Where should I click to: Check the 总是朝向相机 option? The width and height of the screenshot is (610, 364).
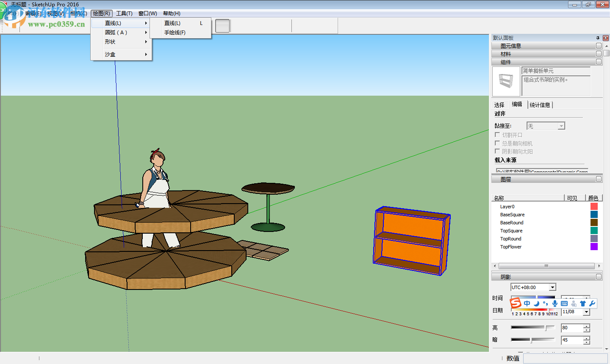(497, 143)
